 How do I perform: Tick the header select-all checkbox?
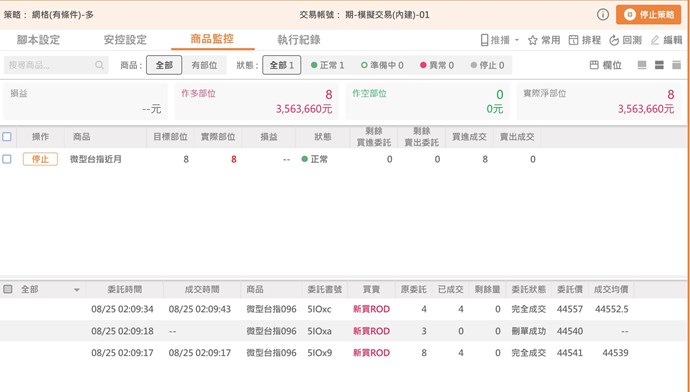point(7,137)
